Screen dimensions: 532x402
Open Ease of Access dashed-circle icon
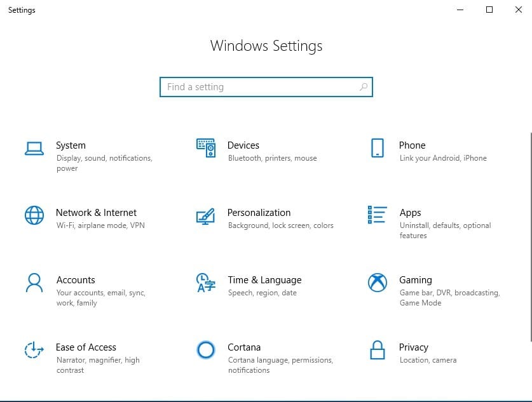coord(34,350)
